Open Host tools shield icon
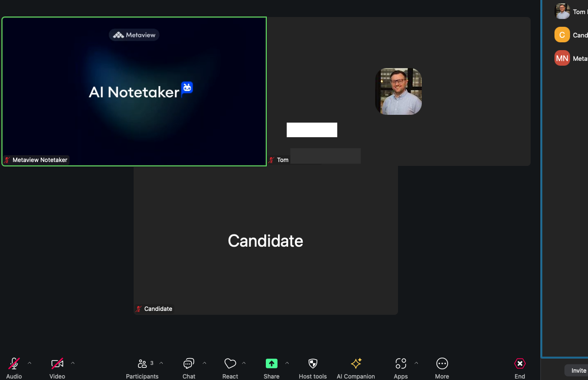Viewport: 588px width, 380px height. pyautogui.click(x=313, y=363)
